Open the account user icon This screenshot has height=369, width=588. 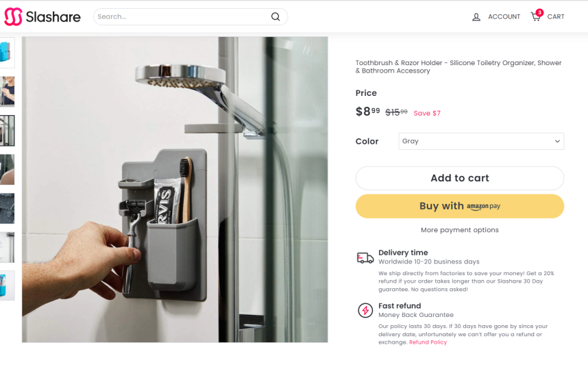coord(476,17)
